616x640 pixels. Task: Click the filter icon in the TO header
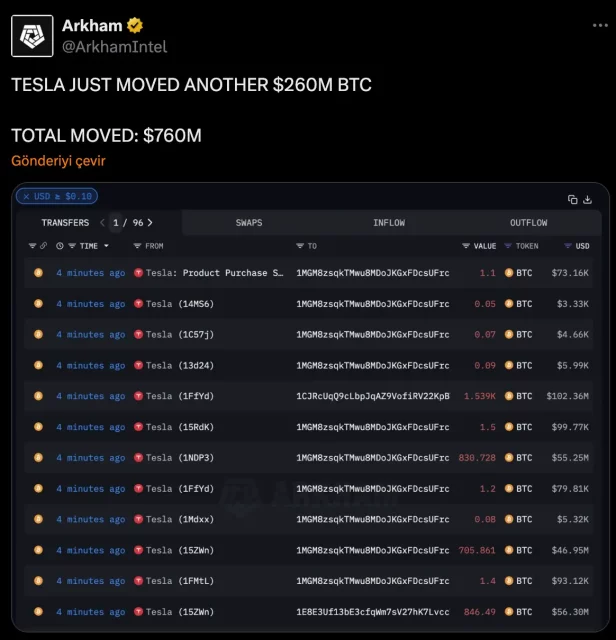click(300, 246)
